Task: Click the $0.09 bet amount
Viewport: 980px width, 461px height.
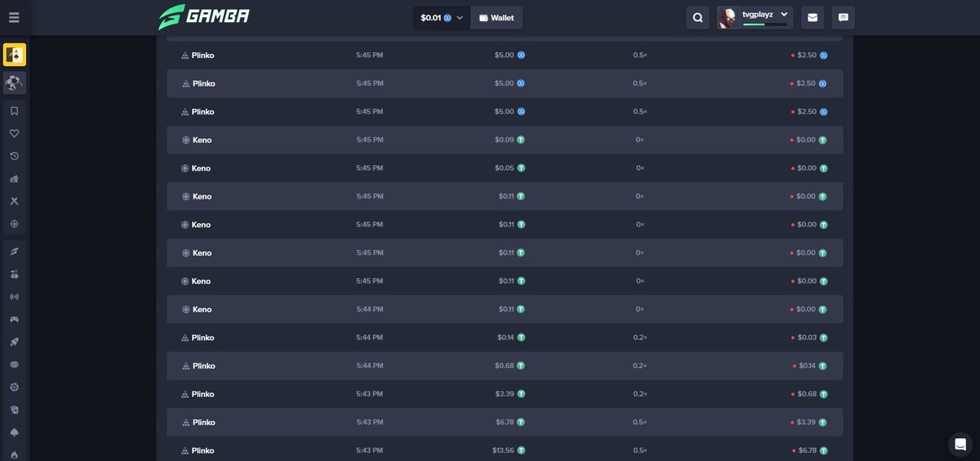Action: [x=504, y=140]
